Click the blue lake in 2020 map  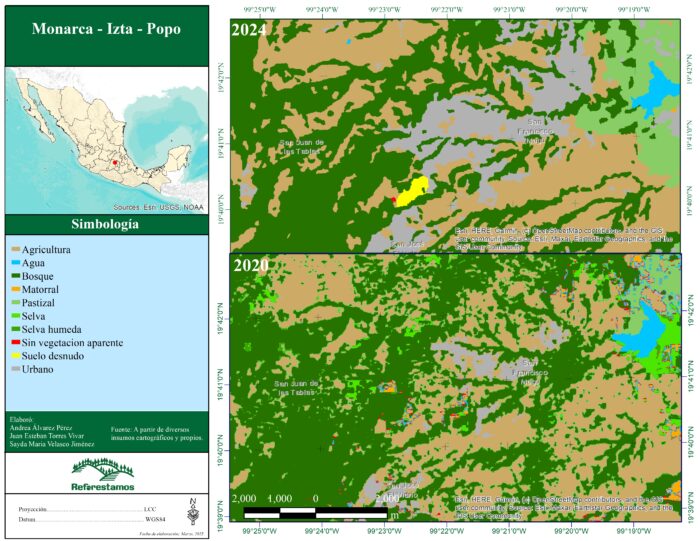coord(638,330)
